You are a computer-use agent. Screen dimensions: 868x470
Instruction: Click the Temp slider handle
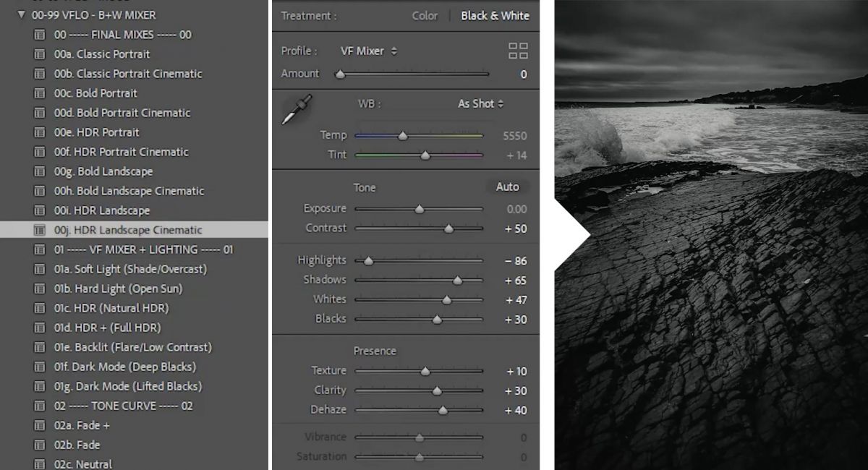(x=404, y=135)
